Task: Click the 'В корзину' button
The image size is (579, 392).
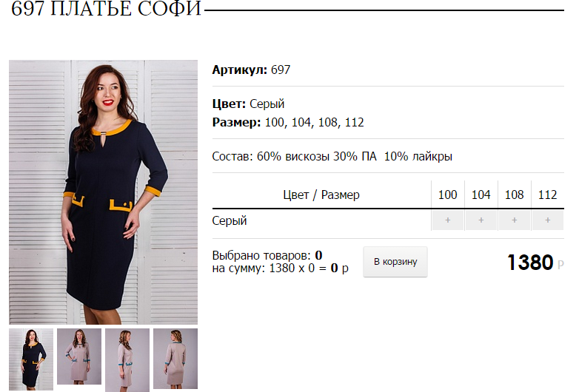Action: [395, 262]
